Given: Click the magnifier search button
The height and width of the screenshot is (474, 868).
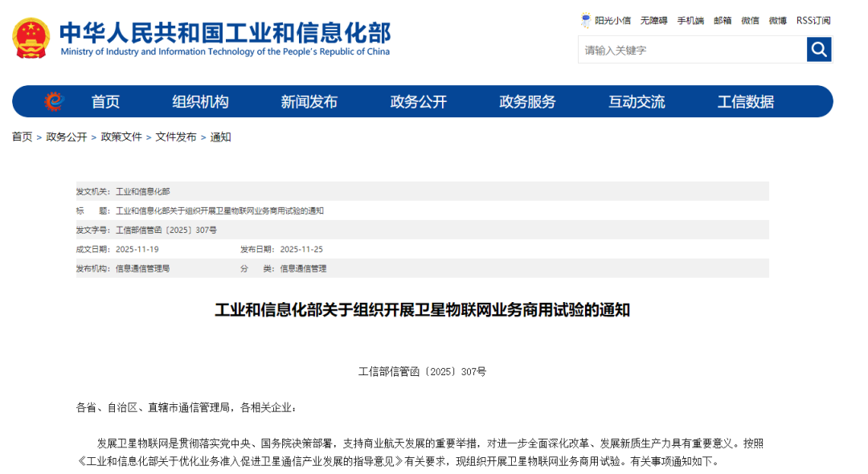Looking at the screenshot, I should (819, 50).
